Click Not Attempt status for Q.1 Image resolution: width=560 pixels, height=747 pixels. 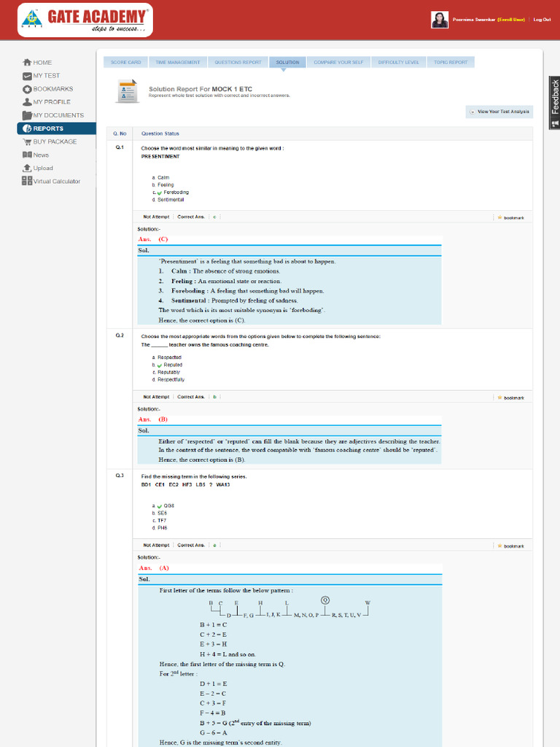pos(156,217)
